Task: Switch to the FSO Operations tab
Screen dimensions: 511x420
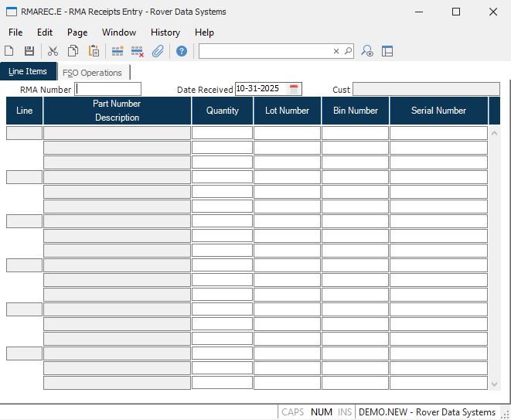Action: coord(92,73)
